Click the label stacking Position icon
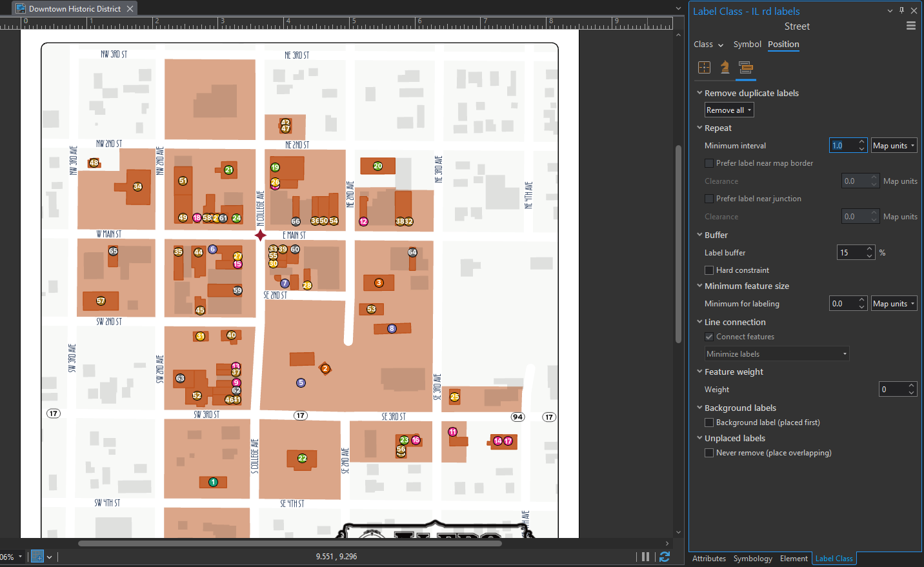This screenshot has width=924, height=567. tap(745, 67)
